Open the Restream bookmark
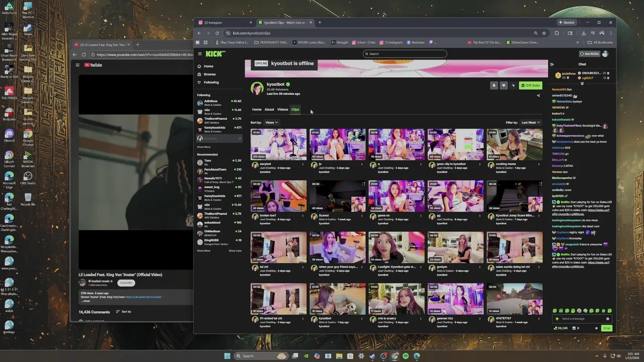 (416, 42)
